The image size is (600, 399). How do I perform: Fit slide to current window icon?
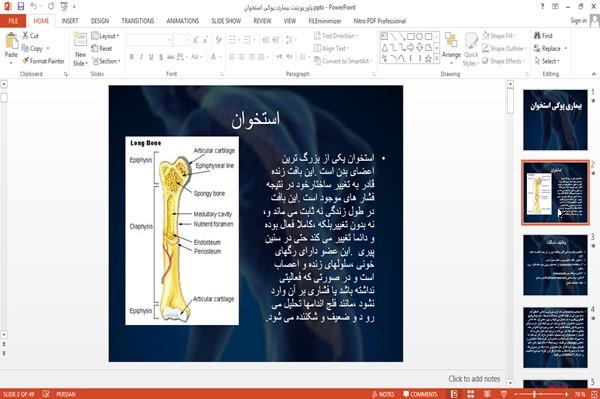(594, 394)
